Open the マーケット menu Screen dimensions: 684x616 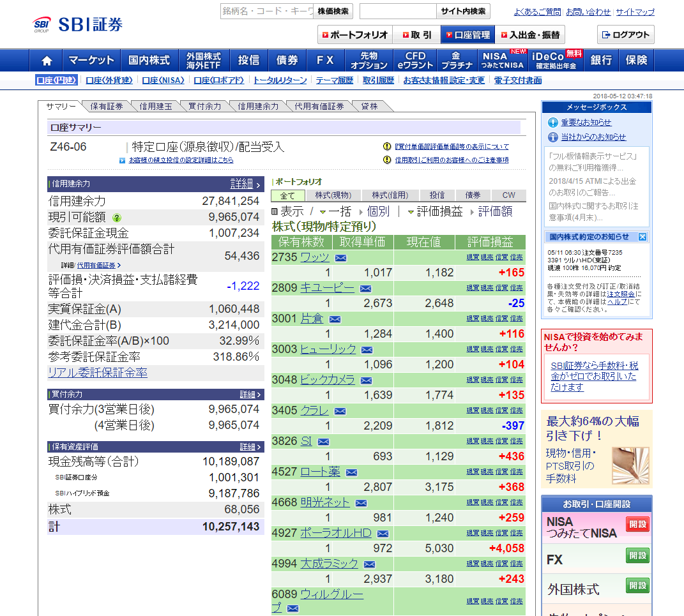click(x=91, y=60)
